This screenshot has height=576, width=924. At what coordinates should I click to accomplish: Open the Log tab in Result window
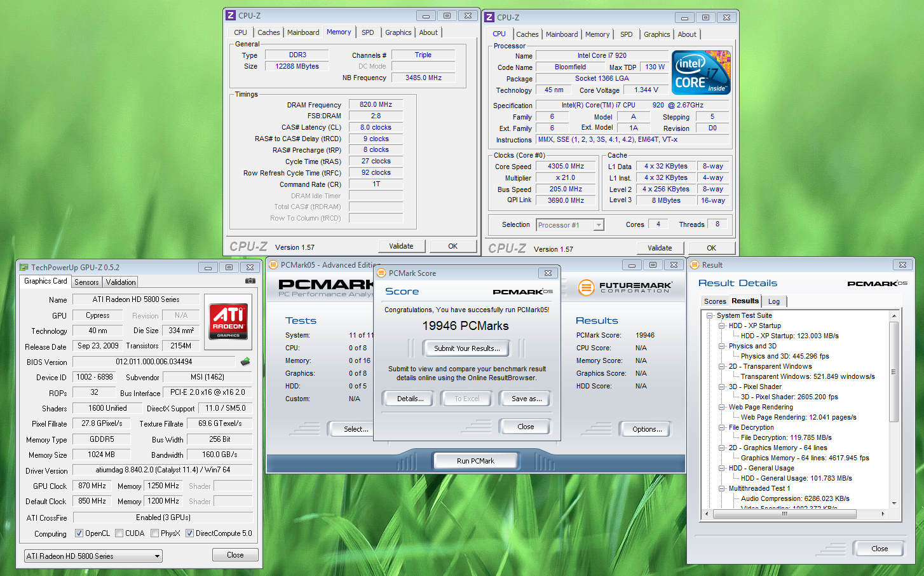774,301
